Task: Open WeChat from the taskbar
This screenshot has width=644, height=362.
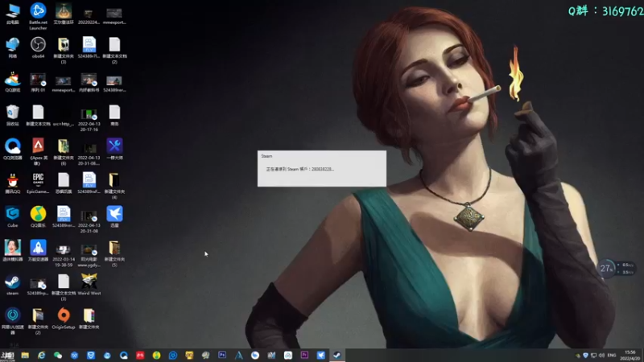Action: [58, 355]
